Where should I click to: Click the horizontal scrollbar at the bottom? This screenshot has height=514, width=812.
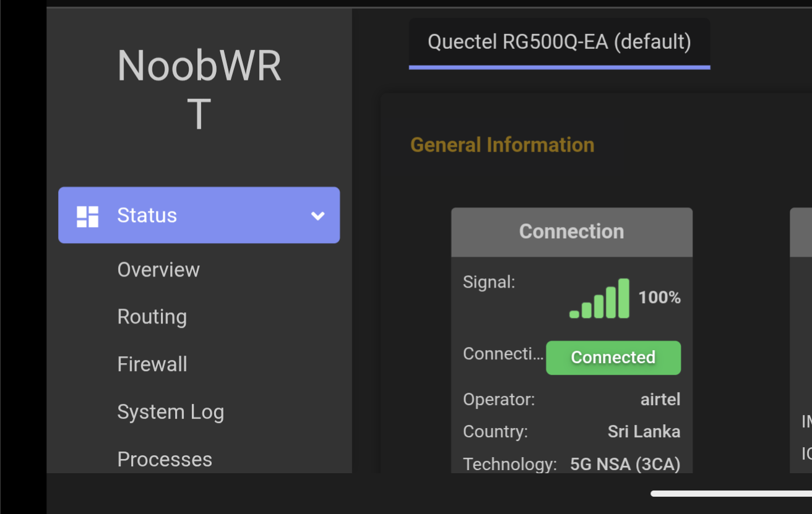click(731, 494)
